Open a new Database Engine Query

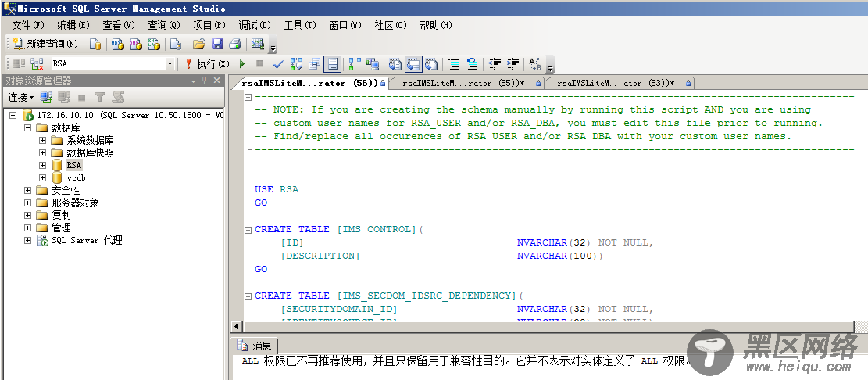click(95, 45)
